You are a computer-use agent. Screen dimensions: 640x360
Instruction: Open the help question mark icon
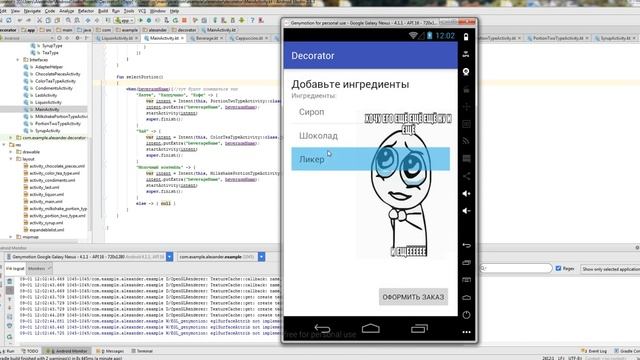point(252,20)
